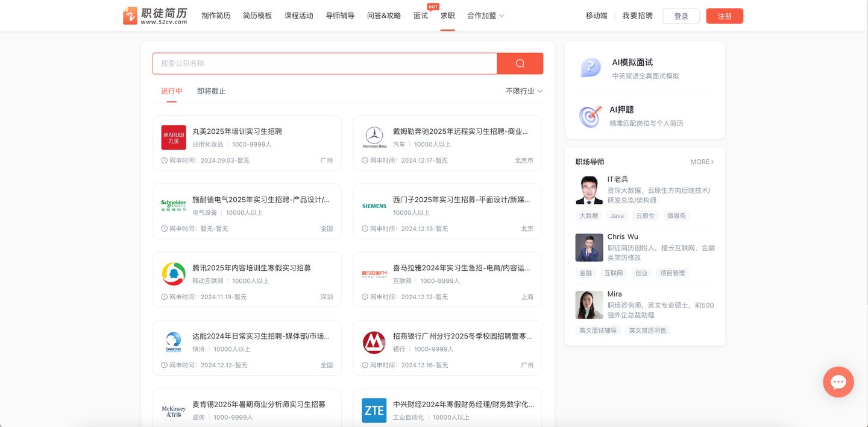The image size is (868, 427).
Task: Click the 微服务 tag
Action: click(x=676, y=215)
